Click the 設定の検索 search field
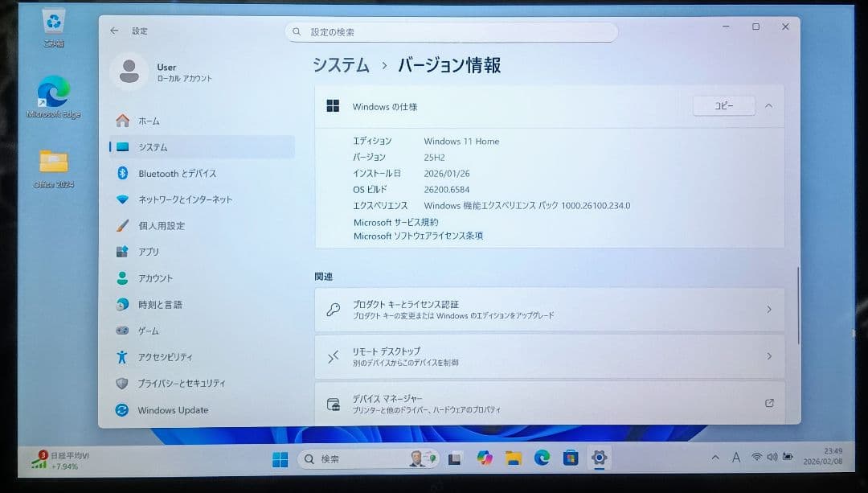 click(450, 31)
